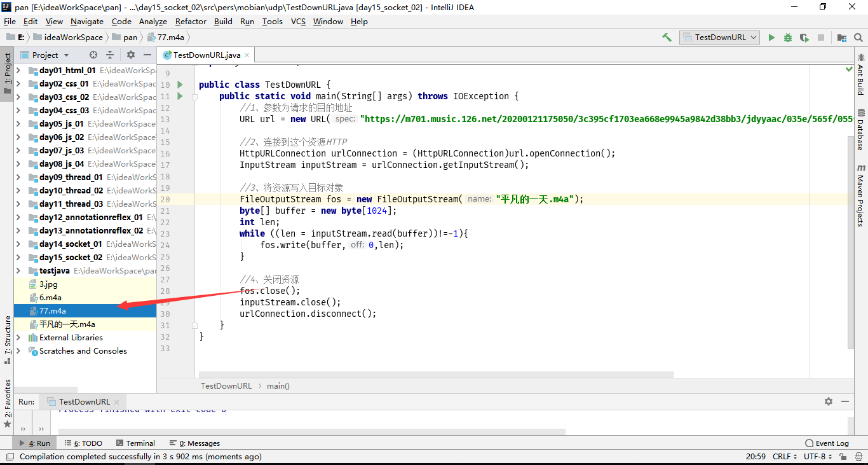Click the tool windows quick-access status bar icon

[9, 456]
